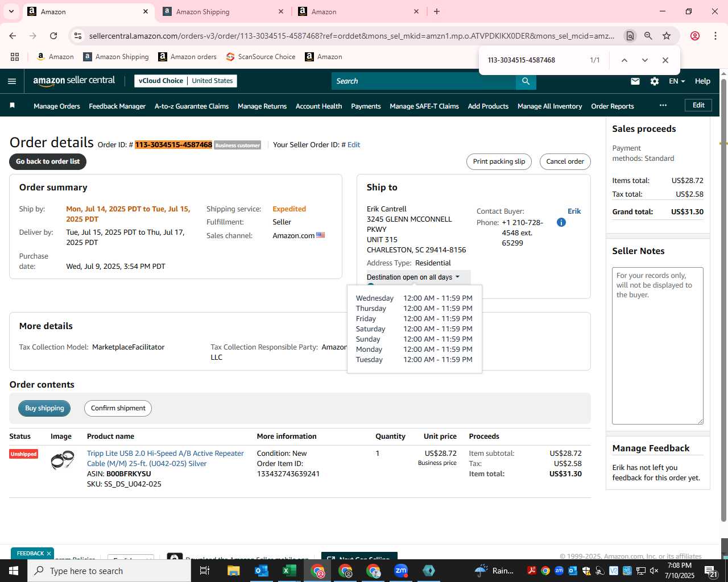This screenshot has height=582, width=728.
Task: Open the tab search dropdown arrow
Action: (x=11, y=11)
